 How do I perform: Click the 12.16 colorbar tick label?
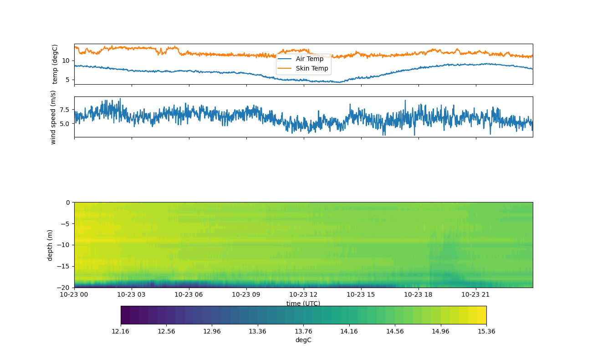coord(121,331)
